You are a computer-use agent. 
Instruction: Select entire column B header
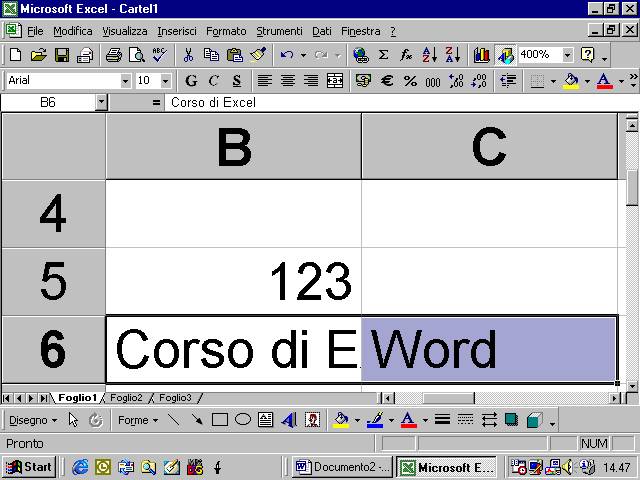233,146
